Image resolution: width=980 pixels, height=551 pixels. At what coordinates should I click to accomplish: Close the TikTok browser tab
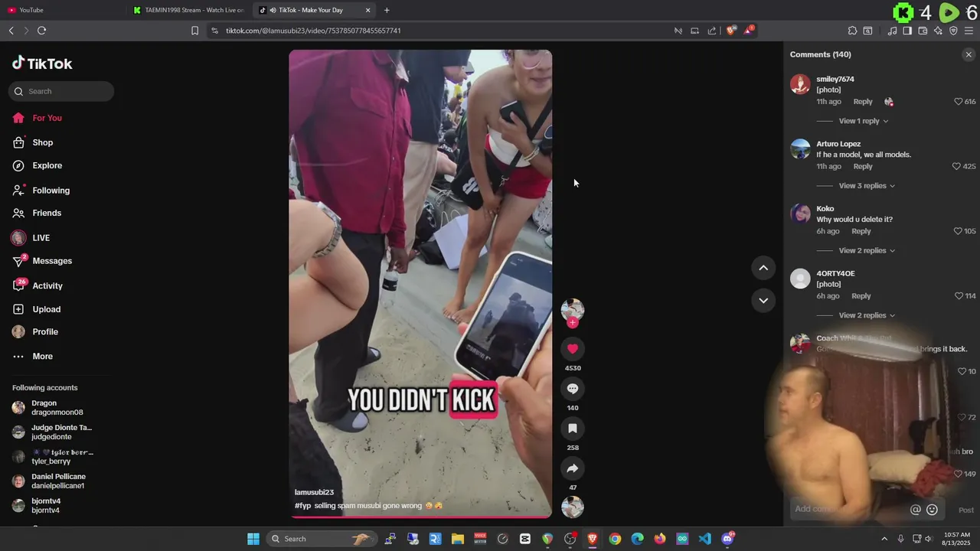(x=368, y=10)
